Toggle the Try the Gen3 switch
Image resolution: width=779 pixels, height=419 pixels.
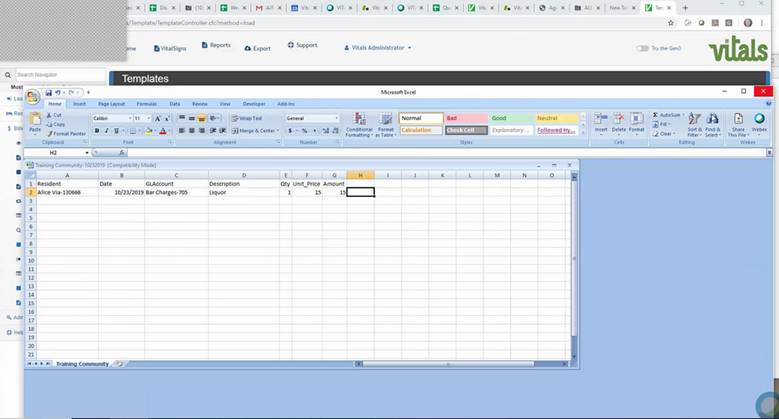[643, 48]
